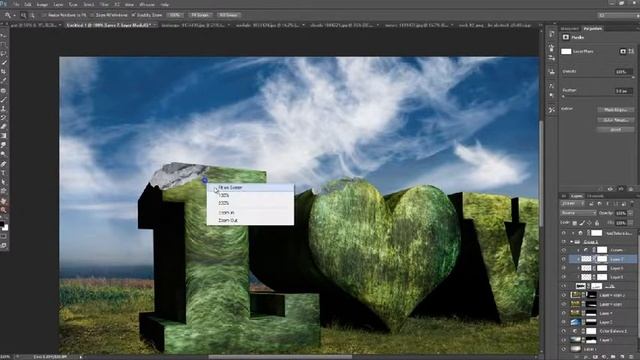Select the Clone Stamp tool
640x360 pixels.
(4, 109)
